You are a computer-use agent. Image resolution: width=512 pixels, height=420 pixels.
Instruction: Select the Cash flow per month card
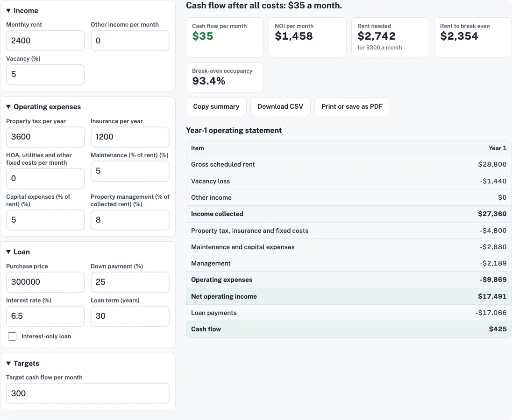click(225, 37)
